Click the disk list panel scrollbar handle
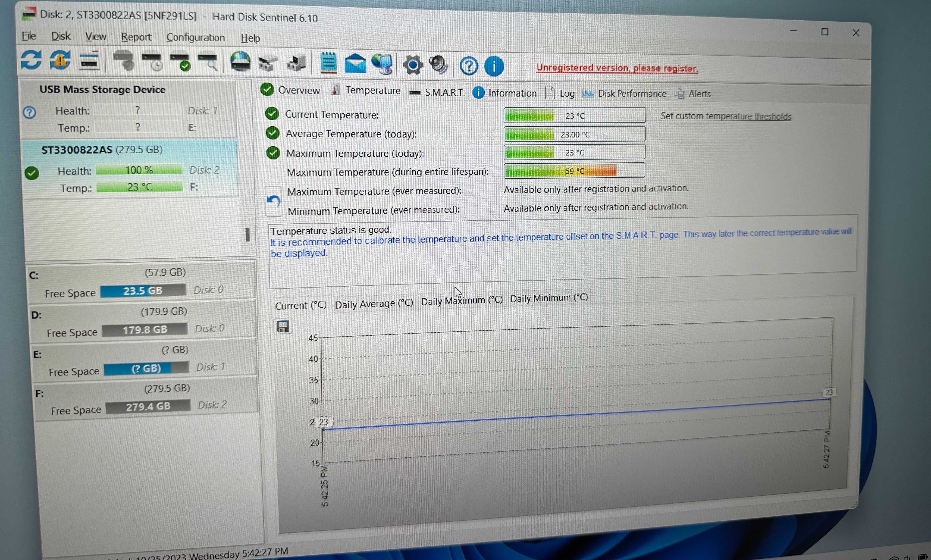The image size is (931, 560). click(x=248, y=234)
